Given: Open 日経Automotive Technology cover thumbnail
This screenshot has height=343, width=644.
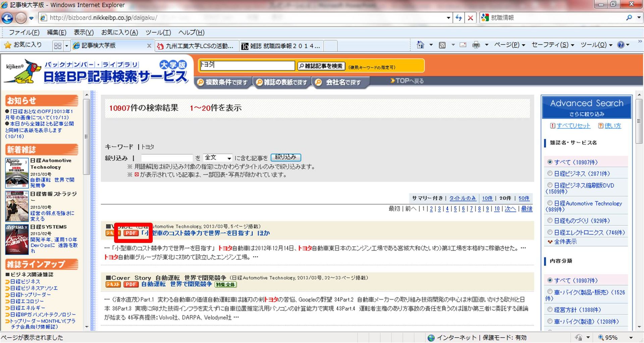Looking at the screenshot, I should tap(17, 173).
